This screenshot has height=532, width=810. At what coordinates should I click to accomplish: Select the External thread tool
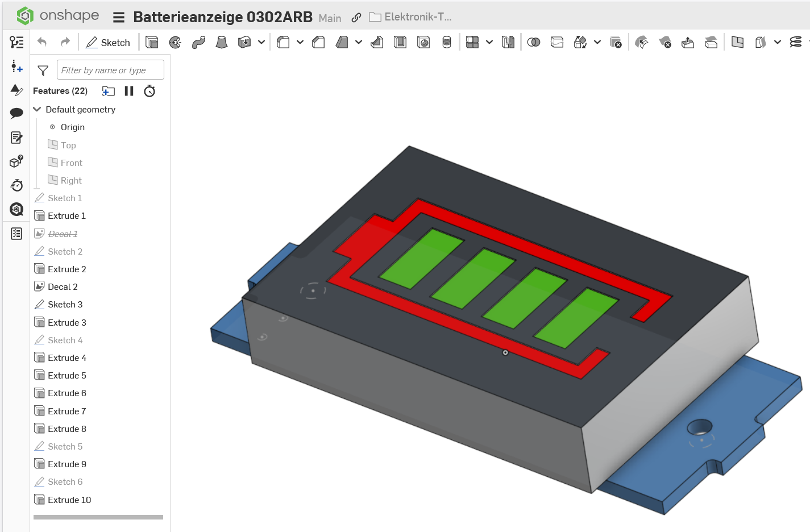coord(447,42)
